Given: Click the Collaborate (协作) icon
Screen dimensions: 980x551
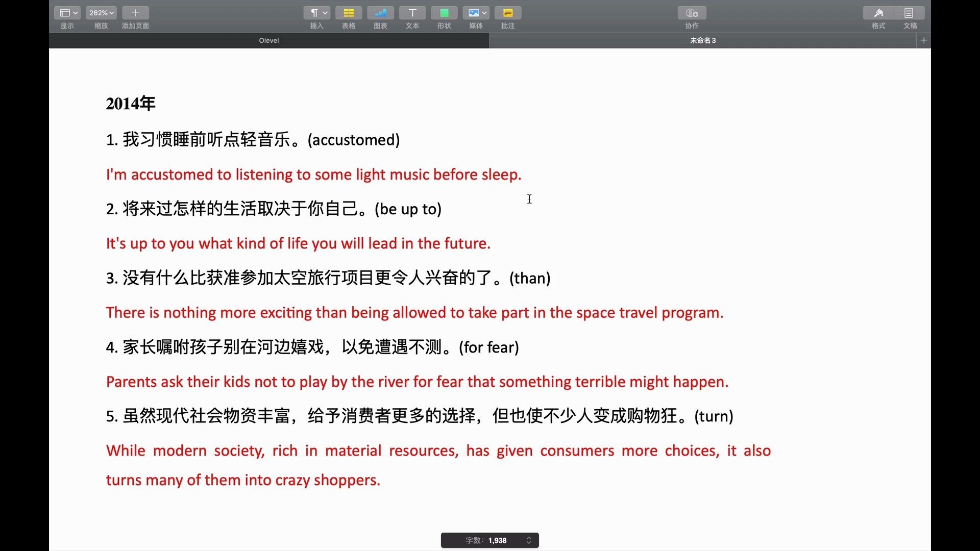Looking at the screenshot, I should coord(692,13).
